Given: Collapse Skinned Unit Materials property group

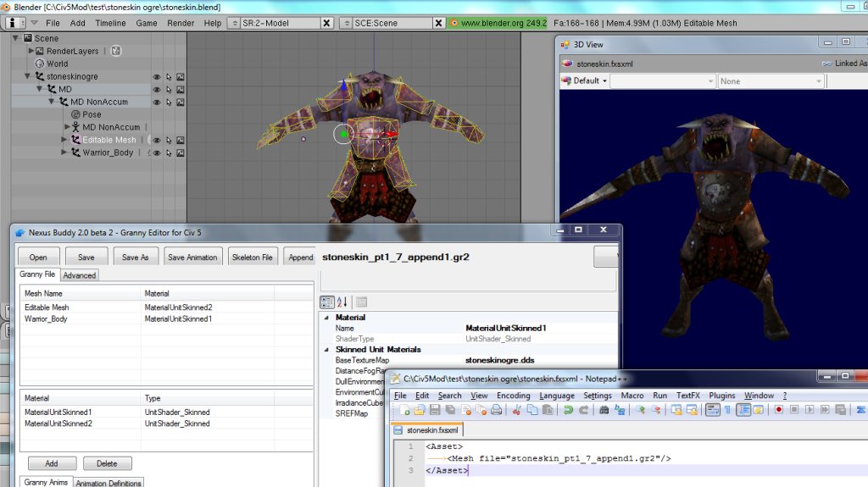Looking at the screenshot, I should tap(326, 350).
